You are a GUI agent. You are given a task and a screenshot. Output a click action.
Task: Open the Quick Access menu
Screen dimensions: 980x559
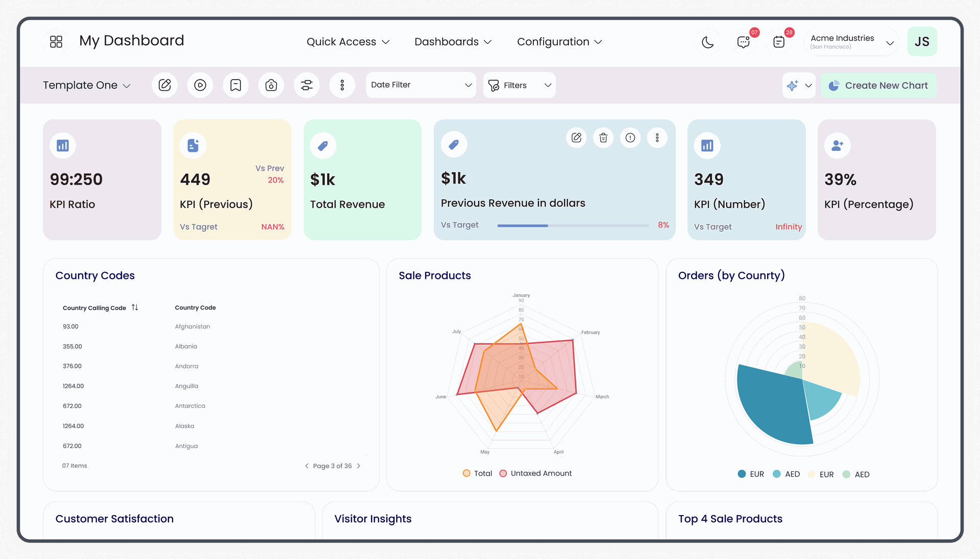tap(348, 42)
